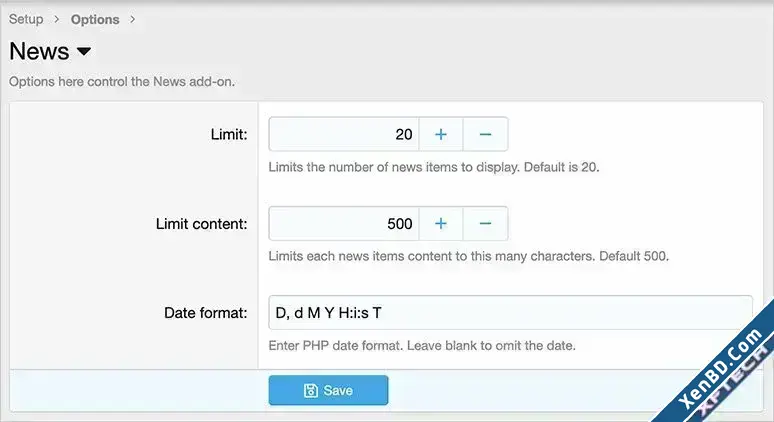Screen dimensions: 774x422
Task: Focus the Limit content field showing 500
Action: [344, 224]
